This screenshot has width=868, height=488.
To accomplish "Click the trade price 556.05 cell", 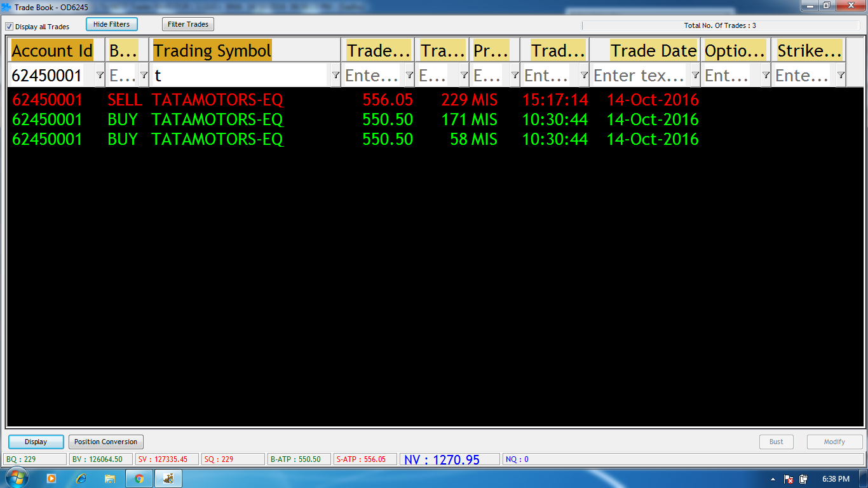I will pos(388,100).
